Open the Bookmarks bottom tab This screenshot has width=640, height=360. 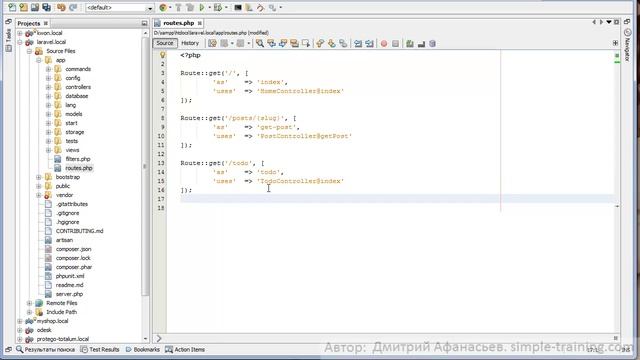142,350
